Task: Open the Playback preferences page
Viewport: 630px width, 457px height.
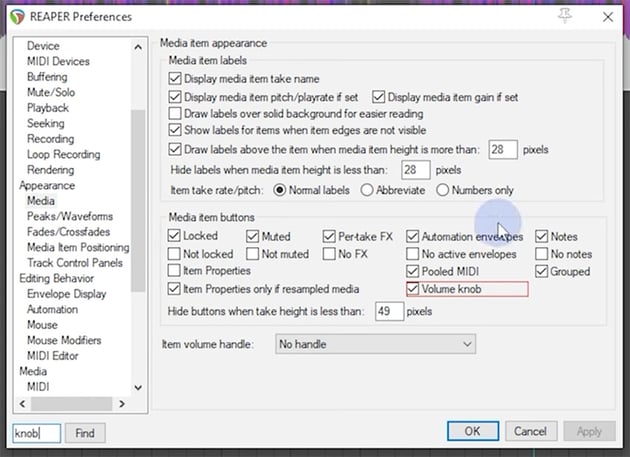Action: click(48, 108)
